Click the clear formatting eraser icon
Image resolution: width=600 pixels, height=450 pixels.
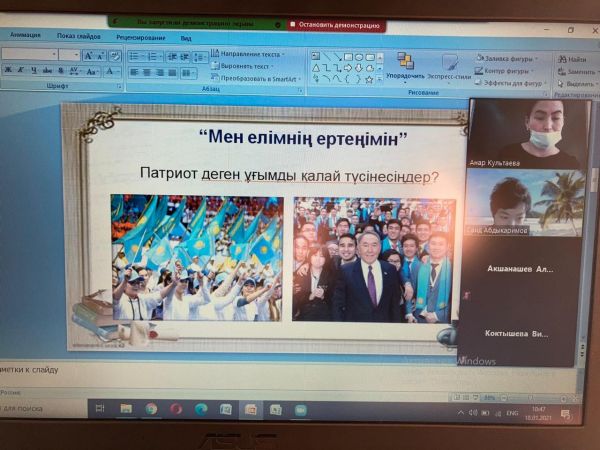pyautogui.click(x=114, y=56)
